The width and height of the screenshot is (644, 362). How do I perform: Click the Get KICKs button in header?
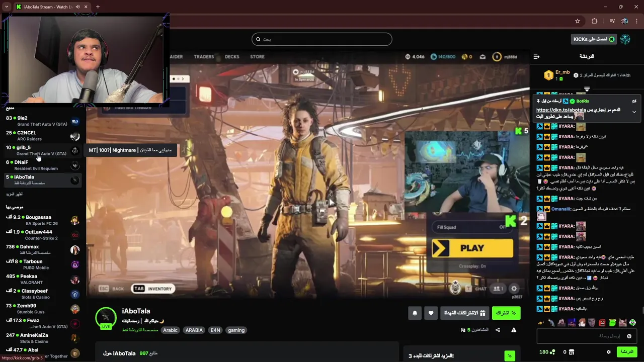click(594, 39)
